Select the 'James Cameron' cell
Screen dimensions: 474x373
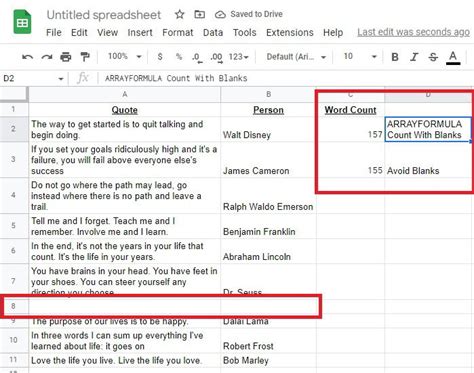pos(268,160)
